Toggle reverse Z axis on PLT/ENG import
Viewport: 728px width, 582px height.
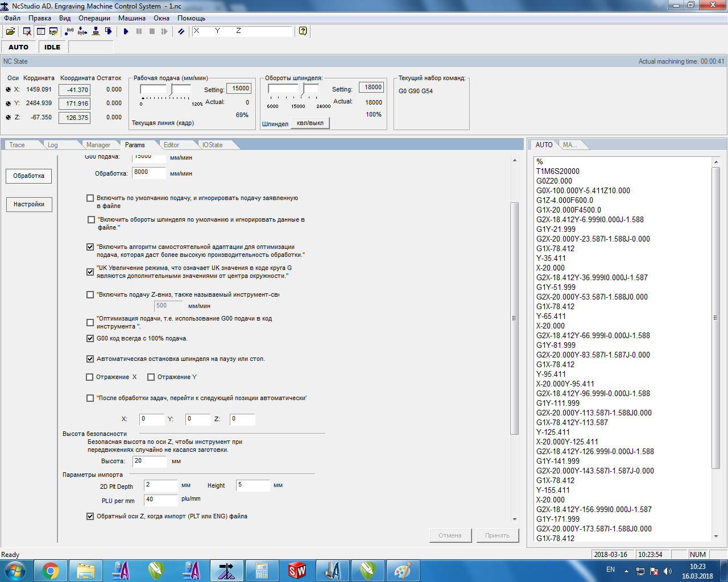pos(90,517)
